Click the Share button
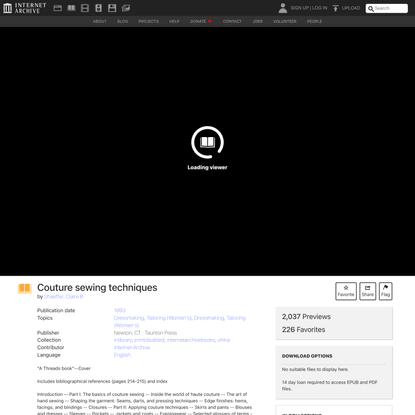Screen dimensions: 415x415 (367, 291)
